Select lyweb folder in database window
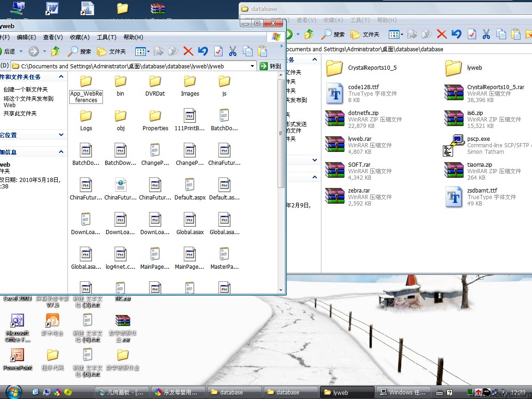Image resolution: width=532 pixels, height=399 pixels. (464, 67)
